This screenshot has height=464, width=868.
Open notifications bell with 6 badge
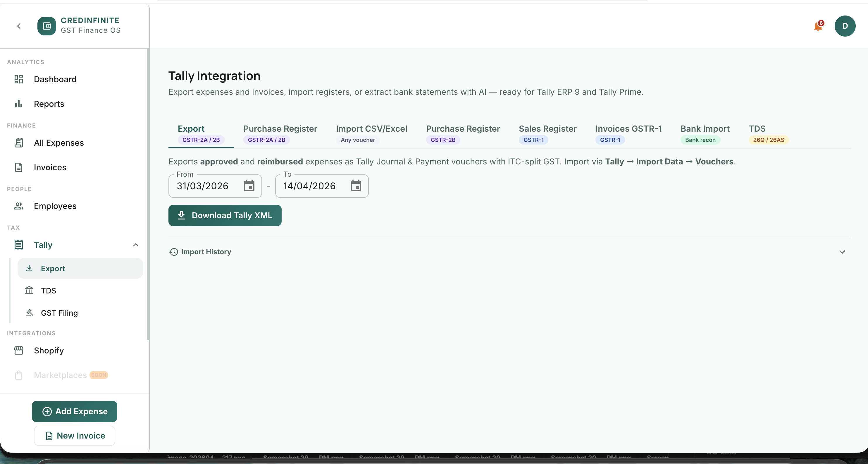[818, 26]
